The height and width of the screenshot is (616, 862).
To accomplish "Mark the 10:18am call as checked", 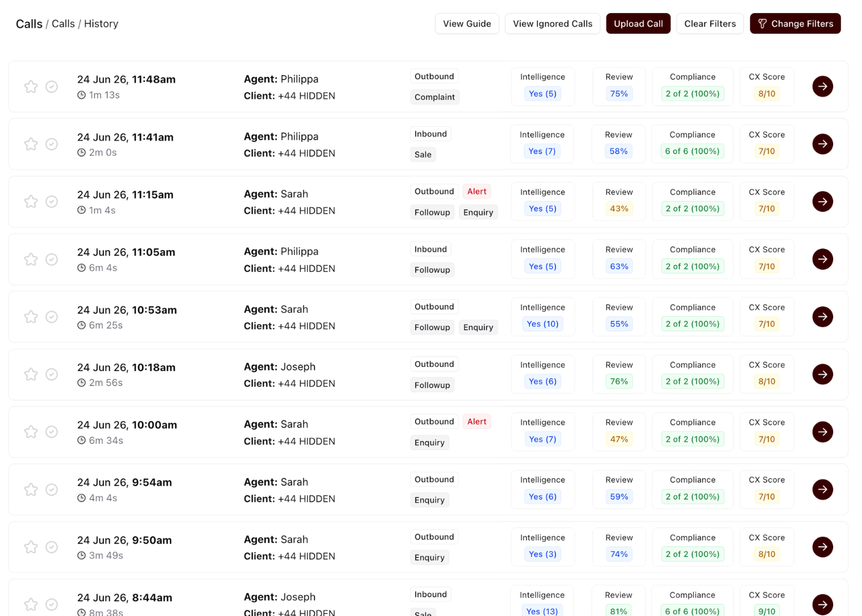I will [52, 375].
